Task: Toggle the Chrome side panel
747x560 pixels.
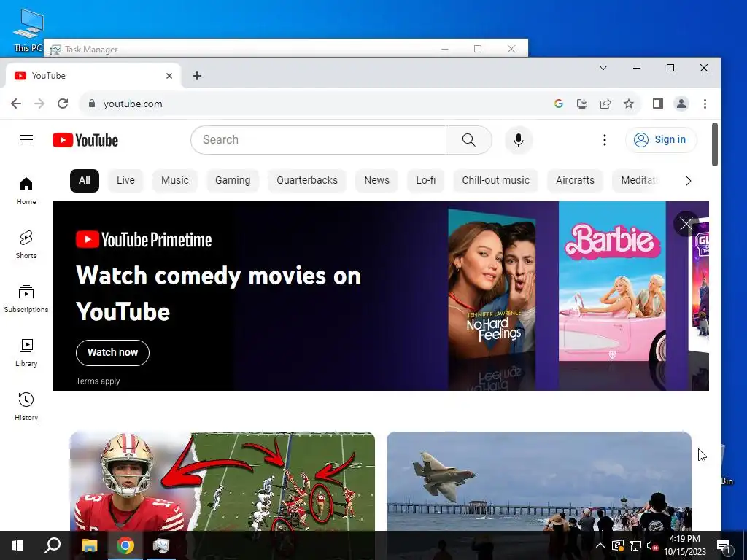Action: 658,104
